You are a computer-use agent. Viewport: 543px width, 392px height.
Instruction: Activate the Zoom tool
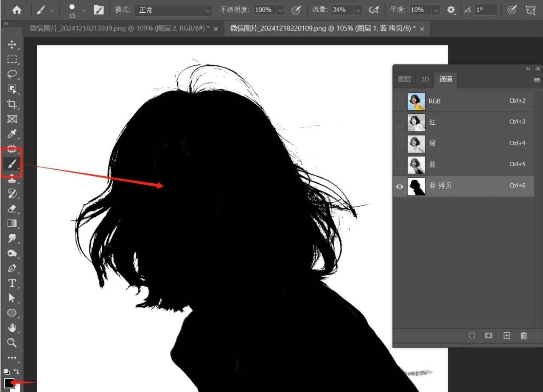tap(12, 342)
